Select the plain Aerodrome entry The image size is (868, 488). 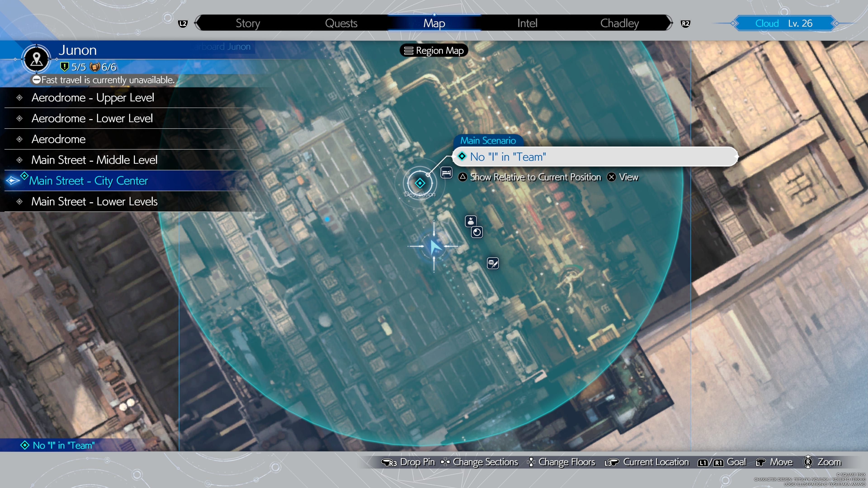(x=135, y=139)
